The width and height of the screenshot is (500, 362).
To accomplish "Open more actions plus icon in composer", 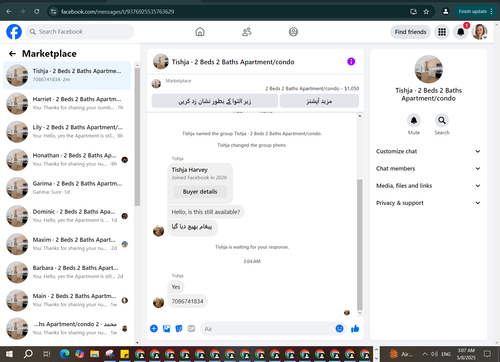I will pyautogui.click(x=154, y=329).
